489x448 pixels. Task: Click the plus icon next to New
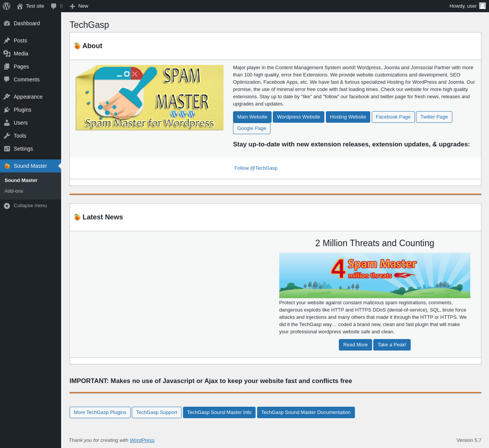pyautogui.click(x=72, y=6)
